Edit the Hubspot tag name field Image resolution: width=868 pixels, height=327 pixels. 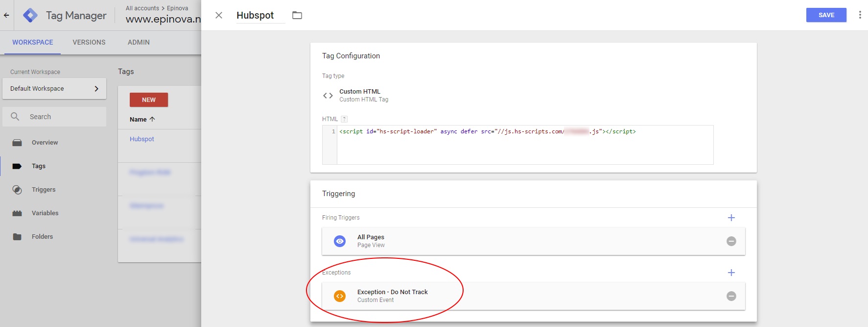[260, 15]
